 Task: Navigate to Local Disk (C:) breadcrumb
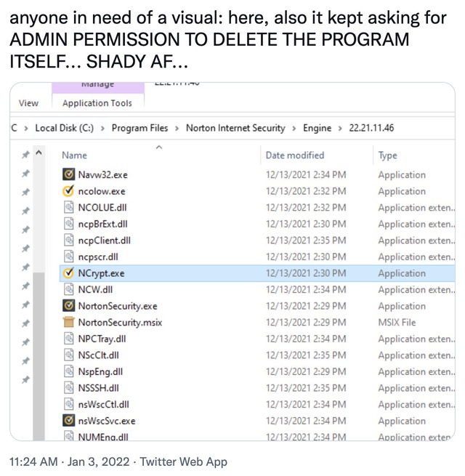coord(64,128)
